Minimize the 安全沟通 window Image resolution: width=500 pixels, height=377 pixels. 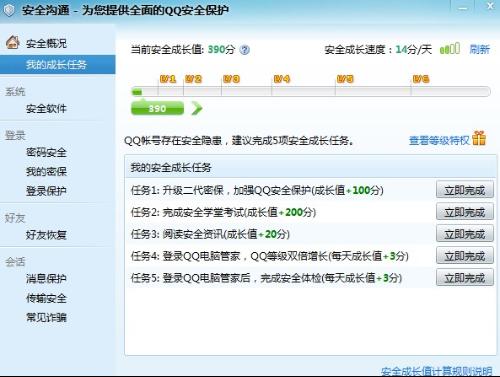coord(463,7)
